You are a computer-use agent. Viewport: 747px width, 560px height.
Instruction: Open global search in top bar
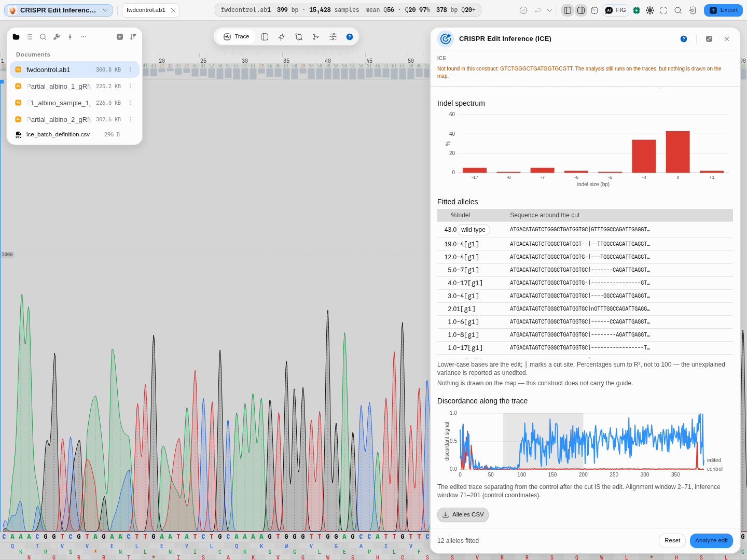(678, 10)
